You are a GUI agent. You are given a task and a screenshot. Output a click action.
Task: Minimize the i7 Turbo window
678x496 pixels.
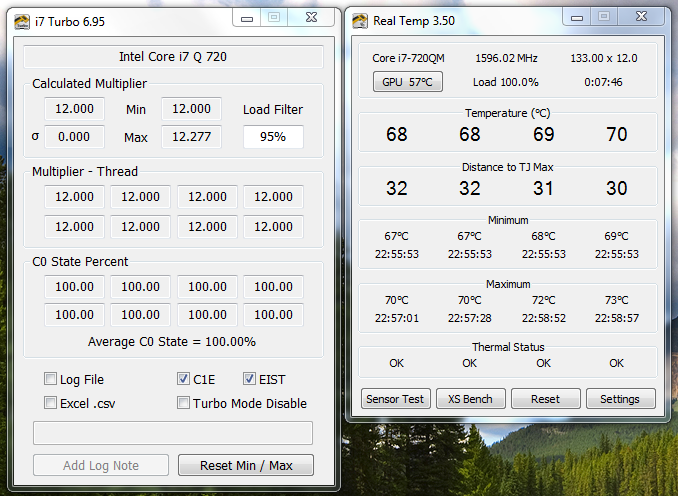click(247, 18)
